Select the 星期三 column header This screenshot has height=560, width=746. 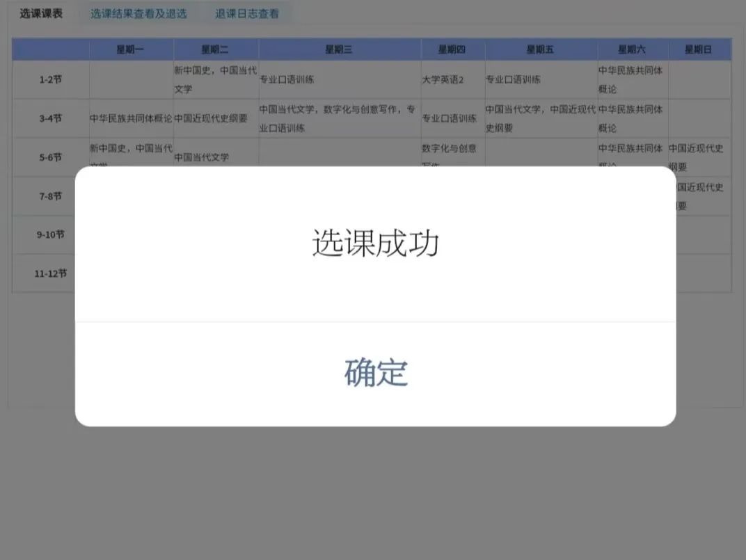(339, 49)
